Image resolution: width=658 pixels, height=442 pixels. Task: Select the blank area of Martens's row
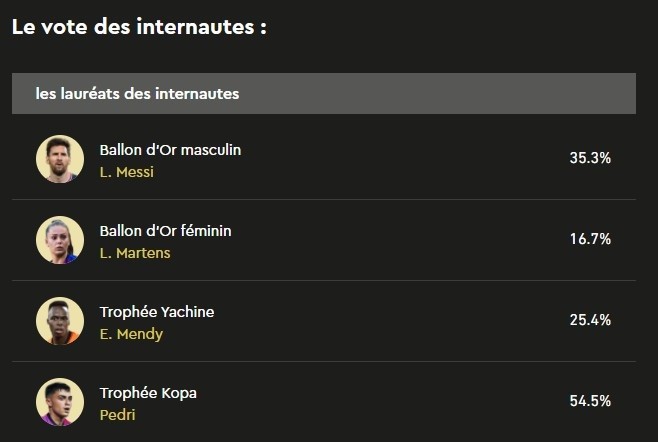point(399,240)
